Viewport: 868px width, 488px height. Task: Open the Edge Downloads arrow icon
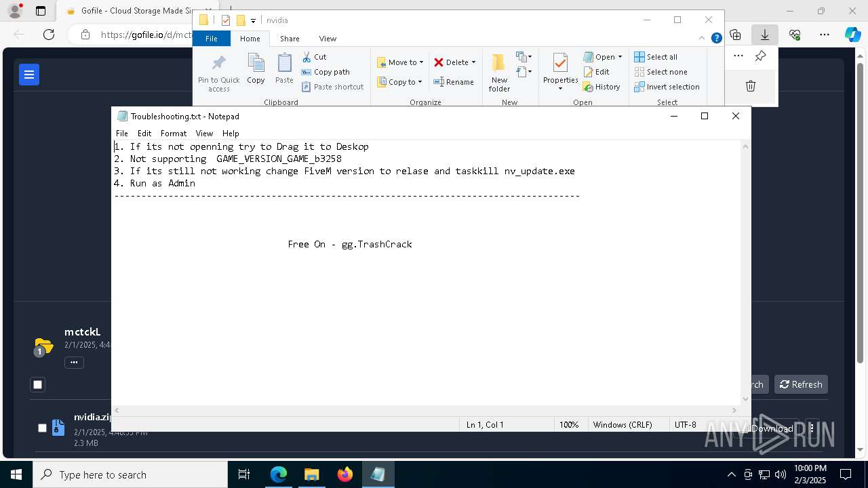click(764, 35)
